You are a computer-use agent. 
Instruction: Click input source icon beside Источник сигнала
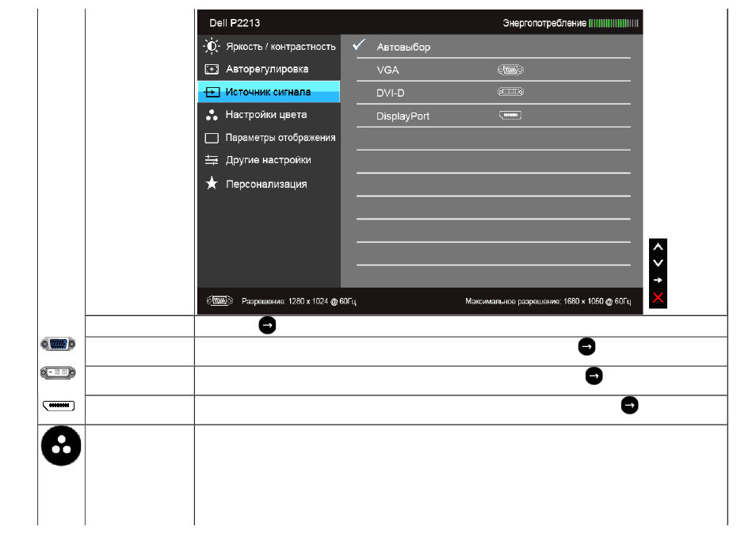[x=212, y=92]
